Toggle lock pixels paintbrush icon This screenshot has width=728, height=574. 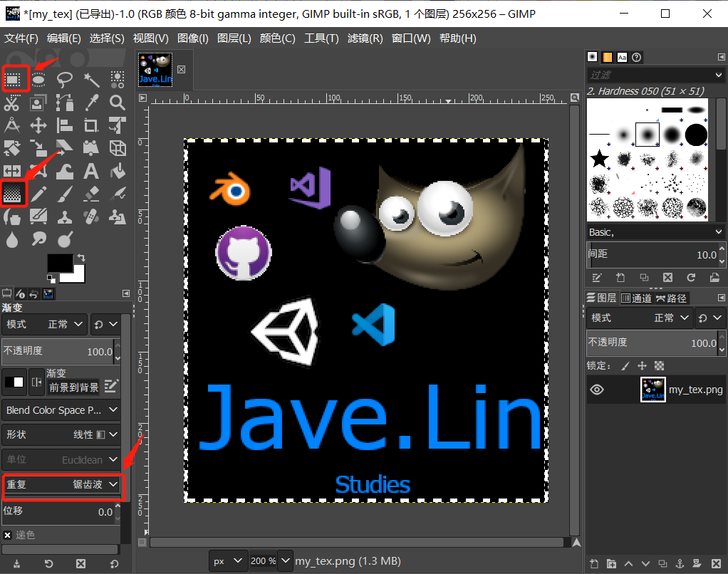(x=625, y=366)
